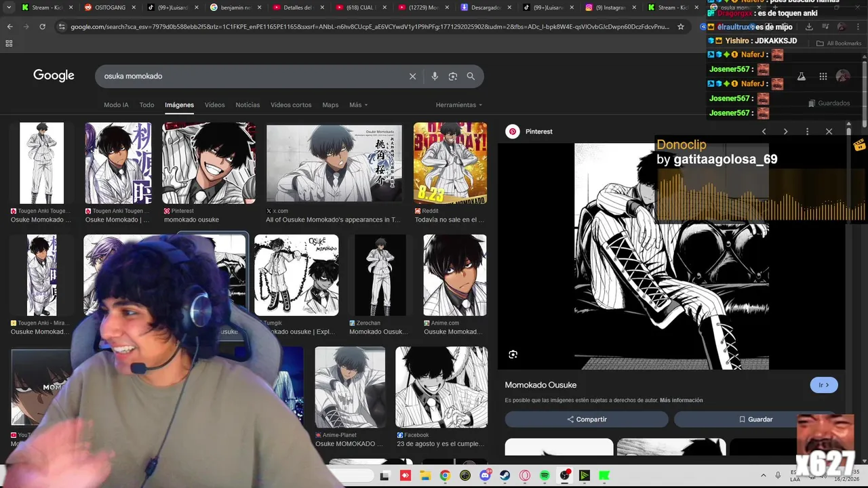Open the Herramientas dropdown
868x488 pixels.
click(x=459, y=105)
